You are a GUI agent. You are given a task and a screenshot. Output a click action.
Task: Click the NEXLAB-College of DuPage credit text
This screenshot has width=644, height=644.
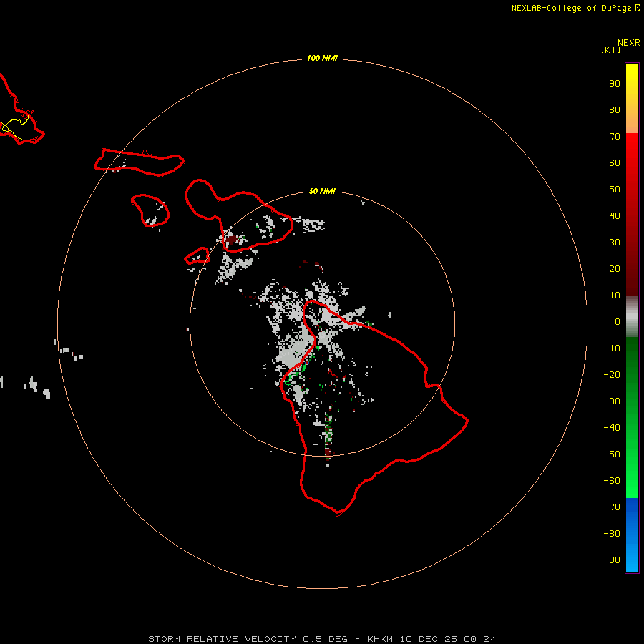[571, 8]
